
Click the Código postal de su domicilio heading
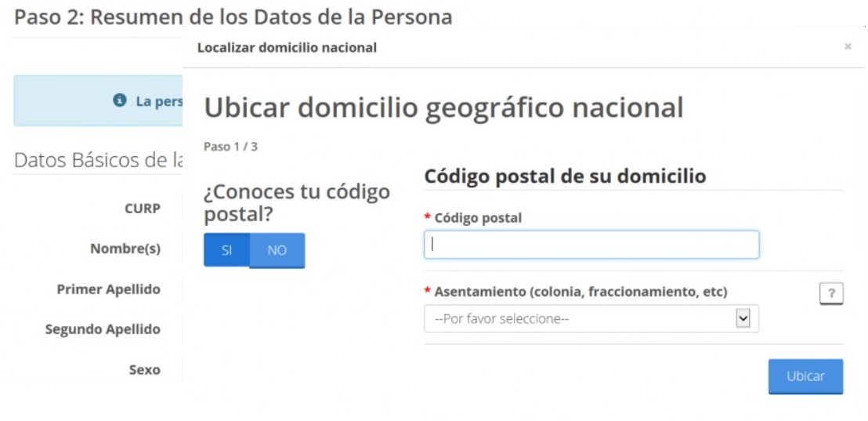pyautogui.click(x=565, y=176)
